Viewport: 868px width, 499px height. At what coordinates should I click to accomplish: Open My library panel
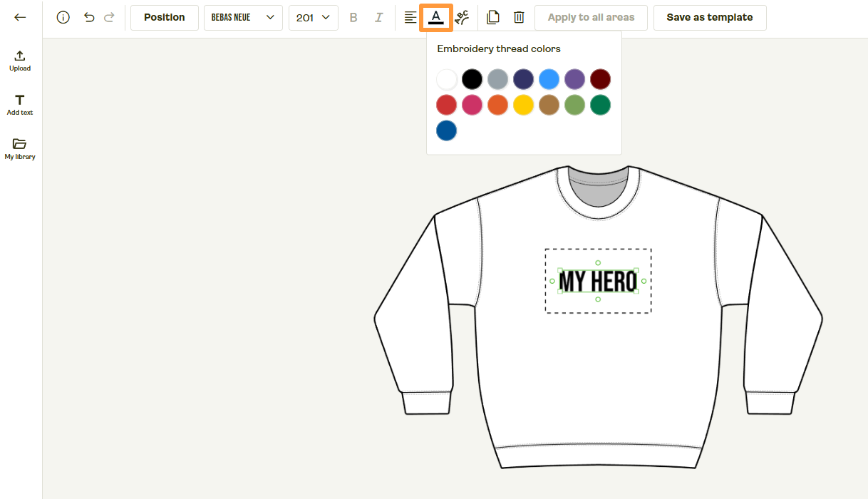pyautogui.click(x=19, y=148)
